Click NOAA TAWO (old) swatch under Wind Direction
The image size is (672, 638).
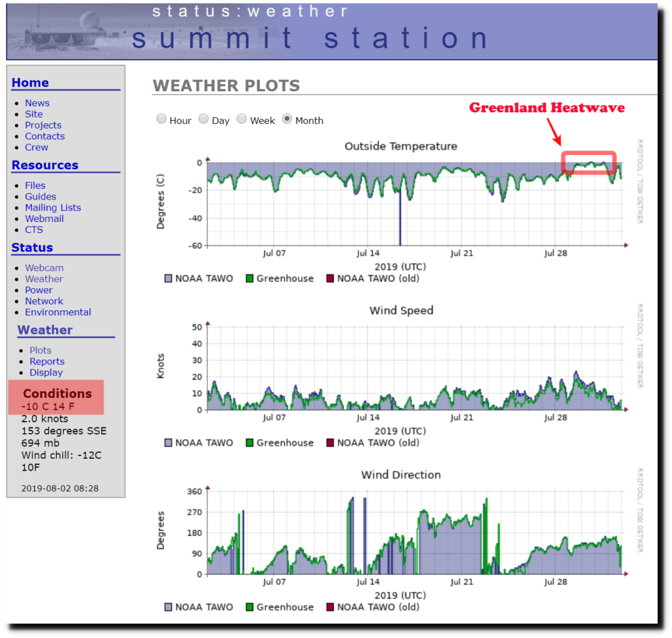click(x=330, y=607)
